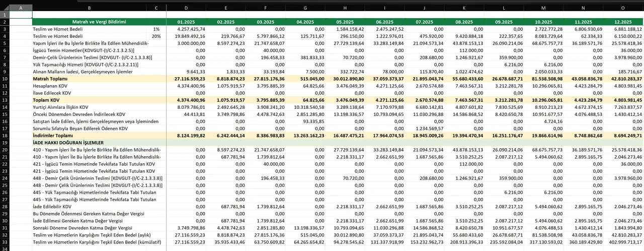Select the cell with value 9.641,33
The image size is (644, 251).
click(186, 72)
